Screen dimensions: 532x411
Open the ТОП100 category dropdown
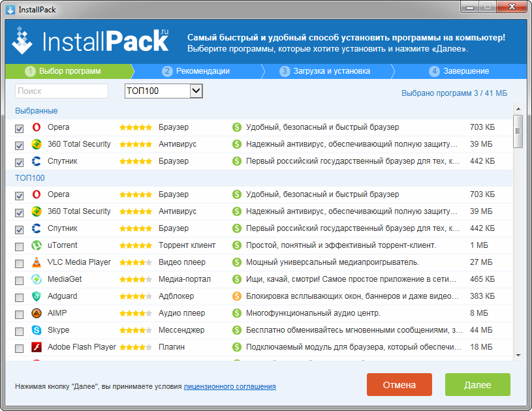(x=164, y=91)
